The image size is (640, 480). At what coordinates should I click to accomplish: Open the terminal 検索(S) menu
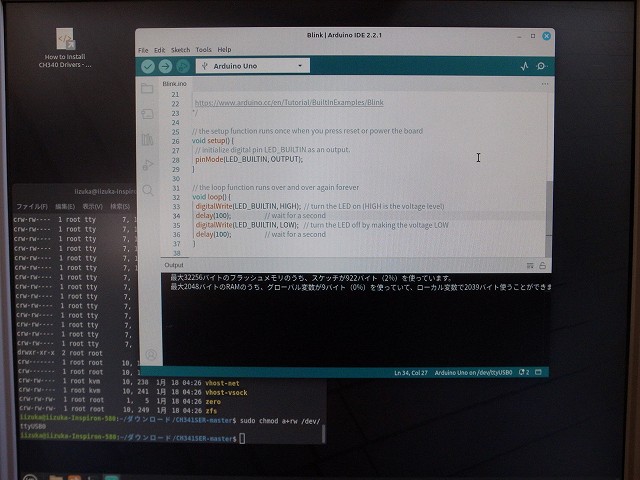pyautogui.click(x=120, y=207)
